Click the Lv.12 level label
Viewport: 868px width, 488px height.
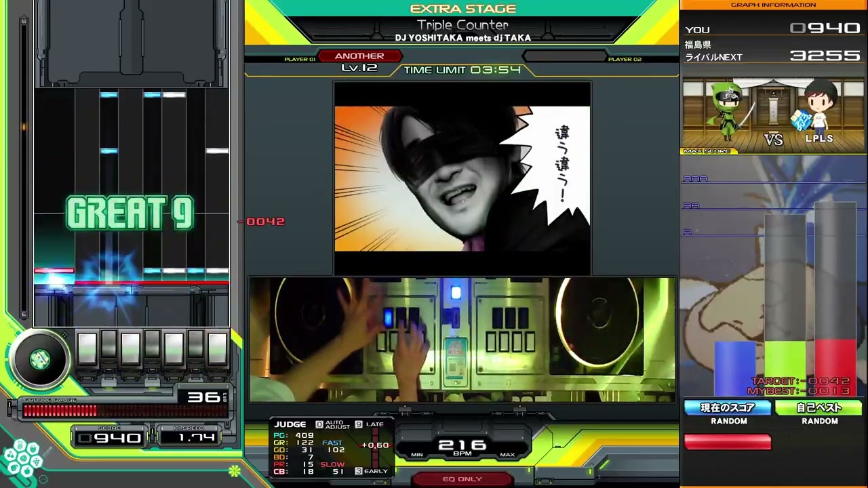pyautogui.click(x=359, y=68)
